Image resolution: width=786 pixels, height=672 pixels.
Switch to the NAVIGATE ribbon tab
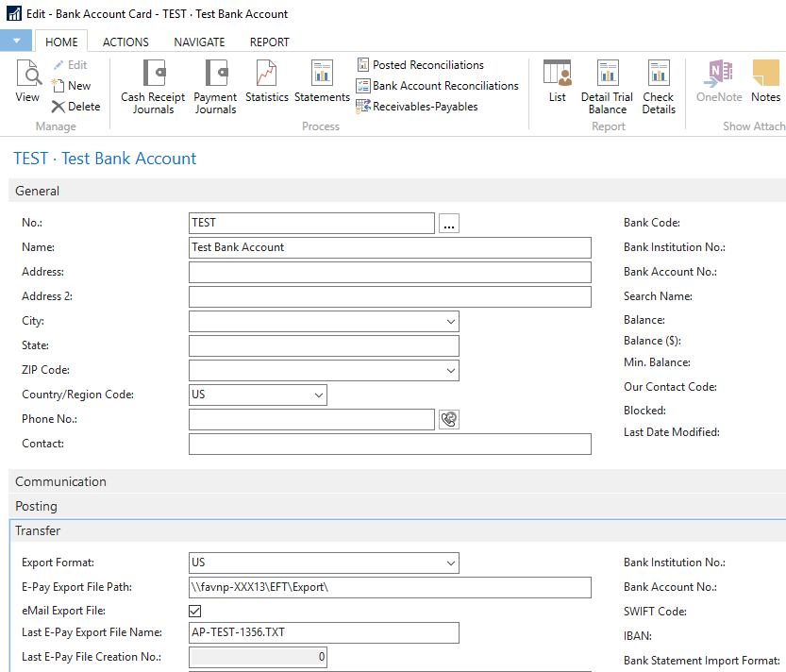pyautogui.click(x=199, y=42)
